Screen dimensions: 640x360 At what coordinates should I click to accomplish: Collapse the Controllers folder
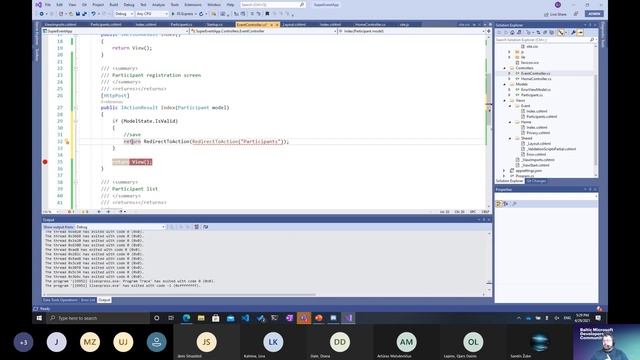click(x=504, y=68)
